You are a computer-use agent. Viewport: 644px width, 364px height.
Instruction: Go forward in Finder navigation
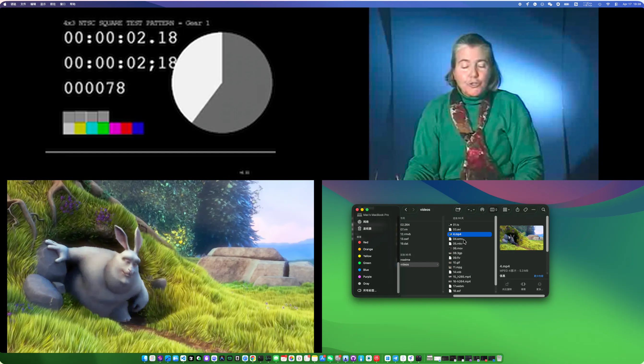pyautogui.click(x=413, y=210)
